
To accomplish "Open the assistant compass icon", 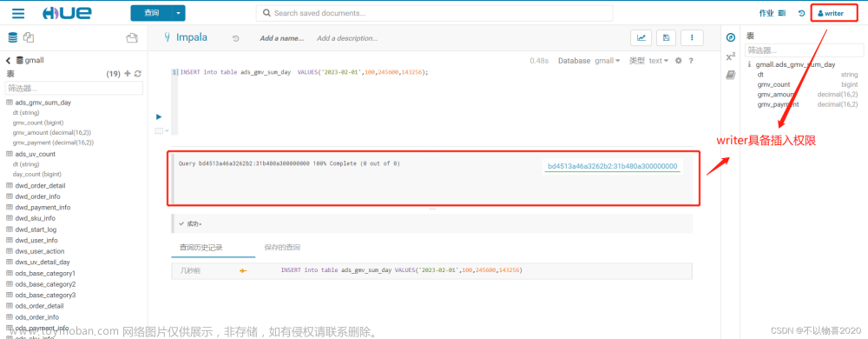I will [x=731, y=37].
